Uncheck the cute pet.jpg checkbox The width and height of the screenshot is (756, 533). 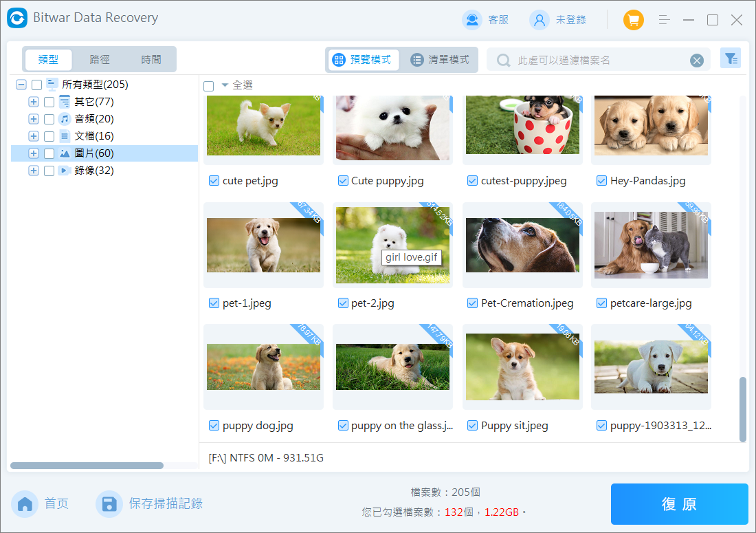point(214,181)
